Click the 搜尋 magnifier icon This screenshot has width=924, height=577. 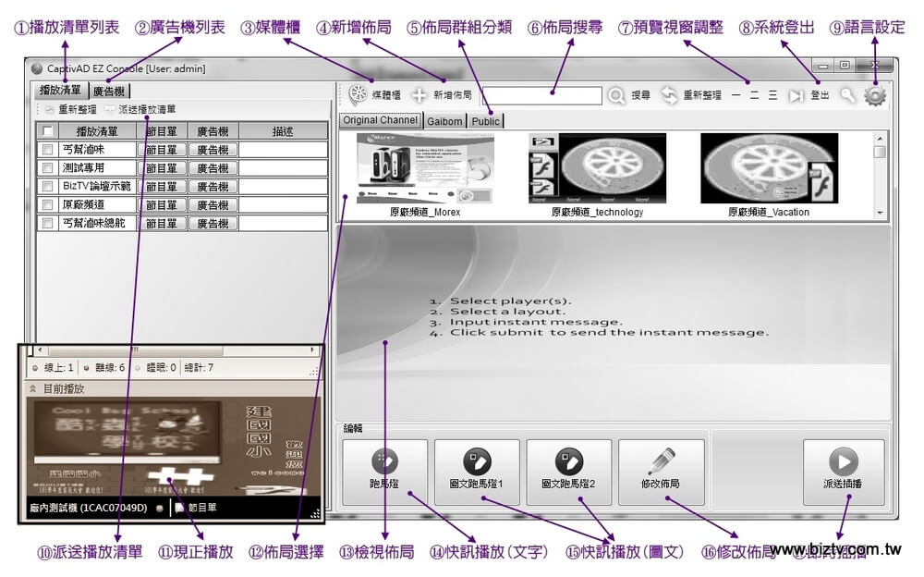click(x=616, y=95)
